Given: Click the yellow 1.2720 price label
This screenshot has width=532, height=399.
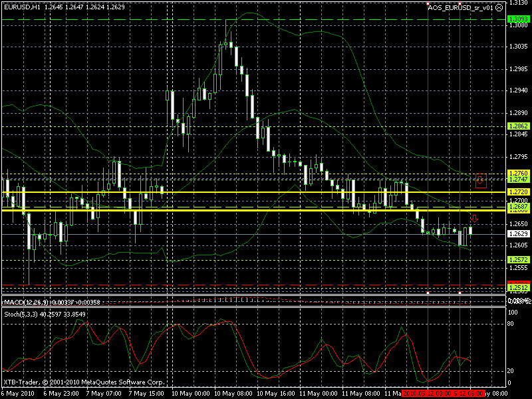Looking at the screenshot, I should tap(517, 191).
